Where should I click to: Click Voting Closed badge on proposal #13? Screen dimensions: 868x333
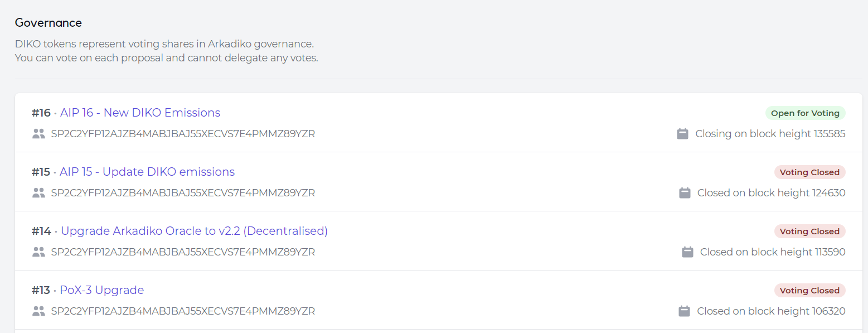pos(809,291)
